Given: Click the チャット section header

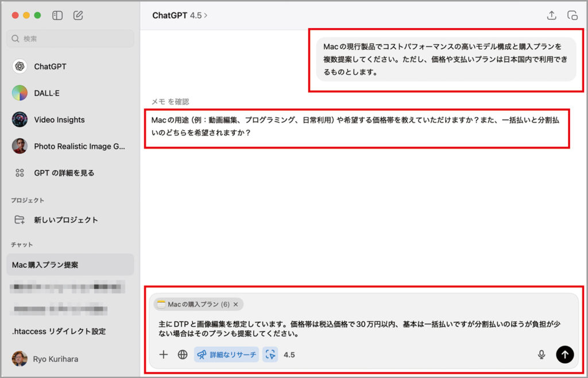Looking at the screenshot, I should coord(22,244).
